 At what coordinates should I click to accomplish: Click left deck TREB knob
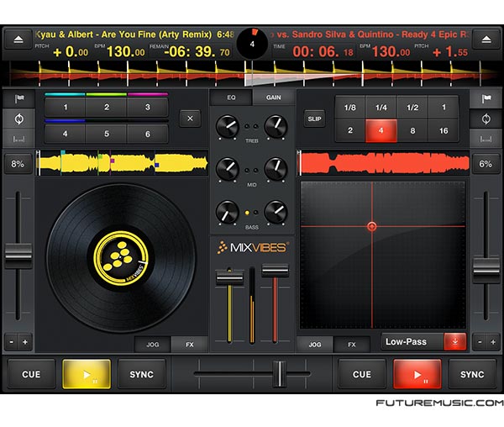228,127
